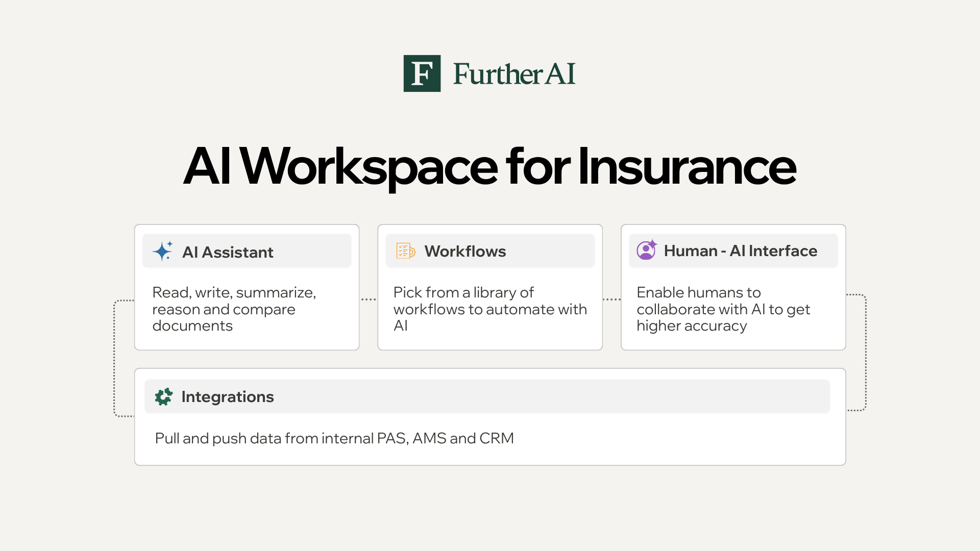Click the dotted line right of Integrations card

pyautogui.click(x=866, y=352)
